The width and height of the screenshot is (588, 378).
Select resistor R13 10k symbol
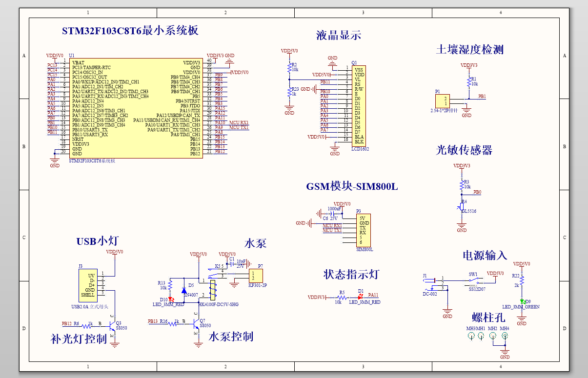[170, 285]
